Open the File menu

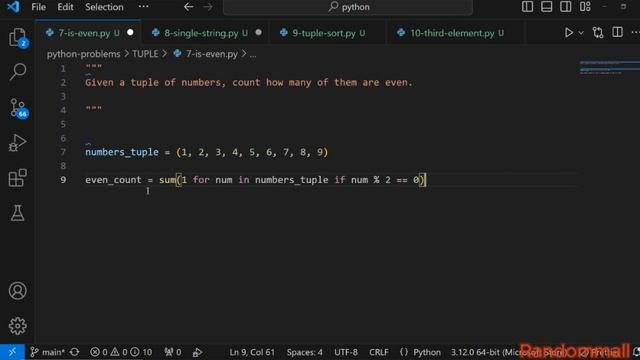tap(39, 7)
